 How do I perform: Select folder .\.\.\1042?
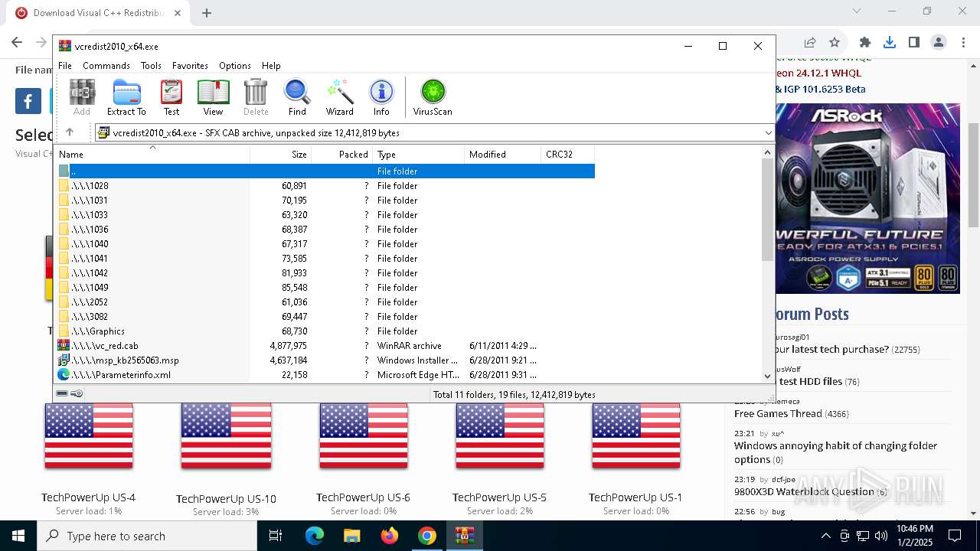pos(325,273)
